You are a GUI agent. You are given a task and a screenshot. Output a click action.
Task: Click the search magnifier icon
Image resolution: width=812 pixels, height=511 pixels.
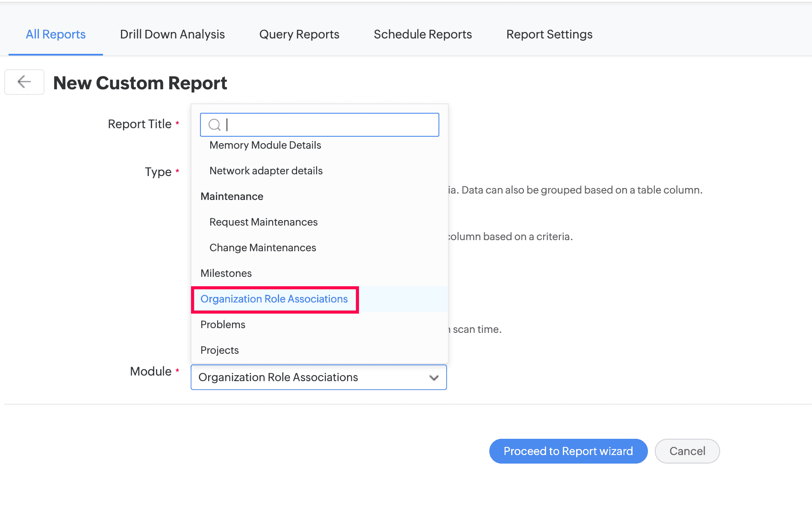(x=215, y=125)
